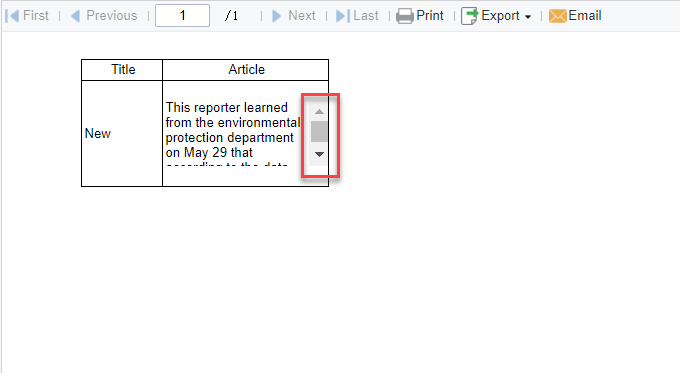Click the article scrollbar down arrow
This screenshot has width=680, height=373.
319,154
